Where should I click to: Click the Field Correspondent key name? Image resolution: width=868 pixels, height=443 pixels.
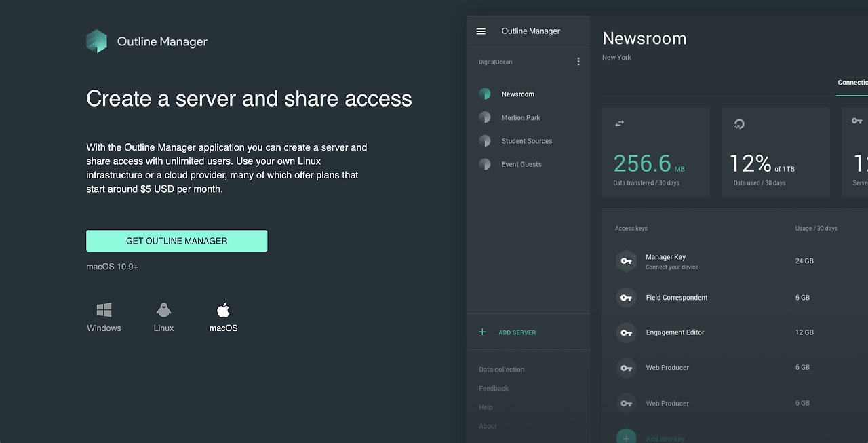click(677, 298)
